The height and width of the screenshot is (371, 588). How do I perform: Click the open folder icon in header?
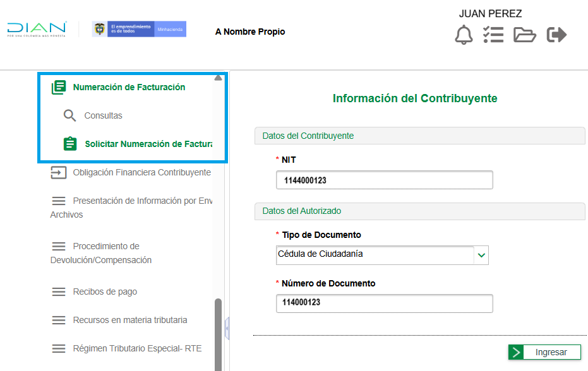point(524,35)
